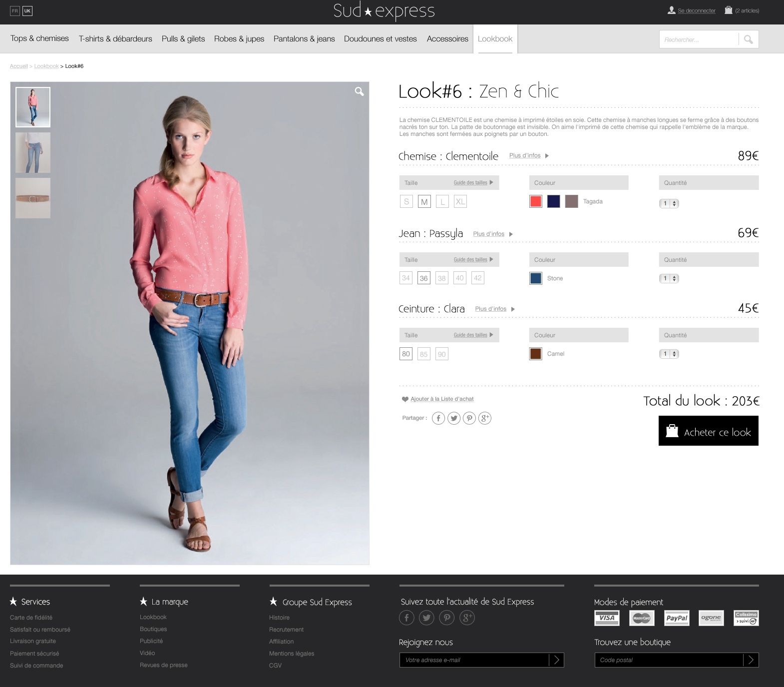Open Jean quantity stepper

coord(669,278)
